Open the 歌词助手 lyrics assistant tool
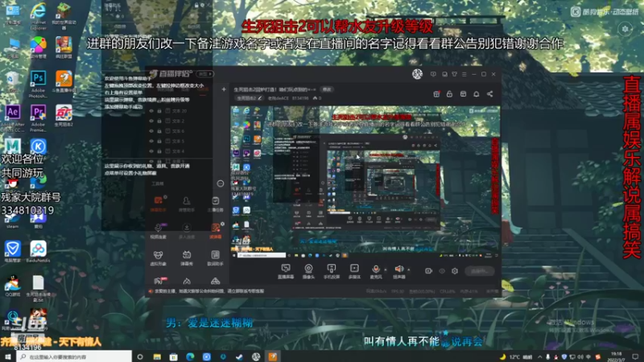644x362 pixels. pos(215,257)
